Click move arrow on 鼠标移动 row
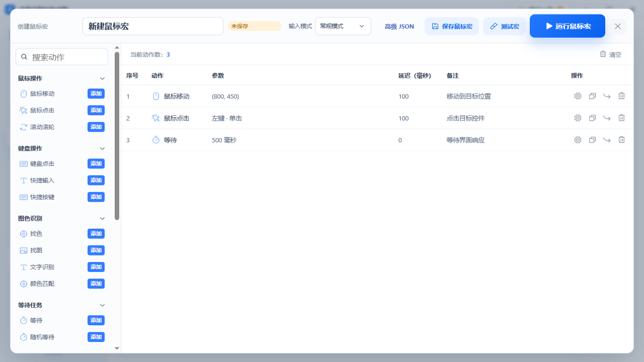This screenshot has width=644, height=362. pos(607,96)
